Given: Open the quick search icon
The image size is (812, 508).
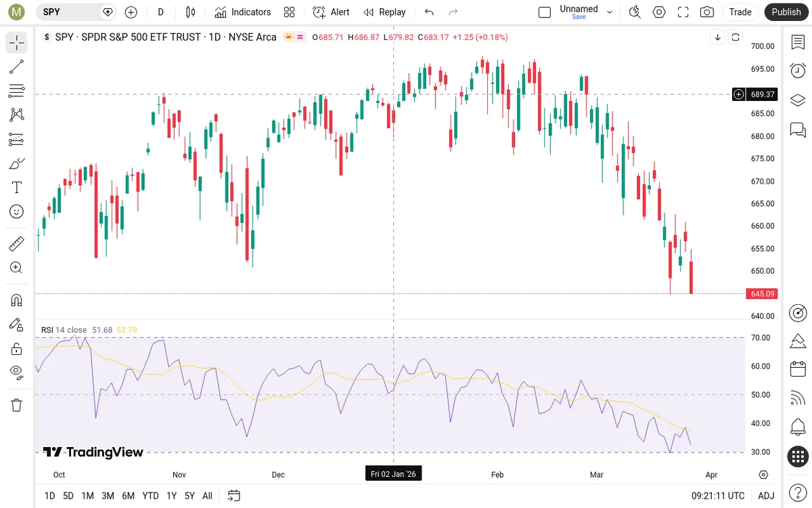Looking at the screenshot, I should [x=635, y=12].
